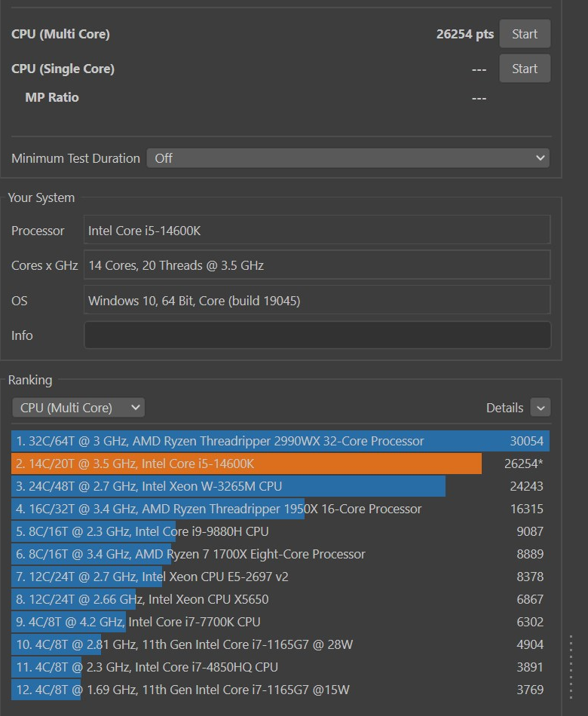The height and width of the screenshot is (716, 588).
Task: Click the MP Ratio label
Action: point(51,97)
